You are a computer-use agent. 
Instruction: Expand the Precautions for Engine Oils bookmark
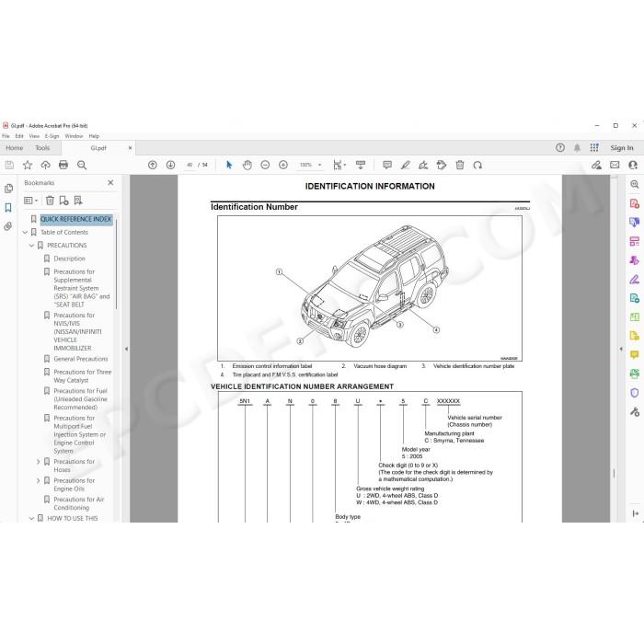(39, 481)
